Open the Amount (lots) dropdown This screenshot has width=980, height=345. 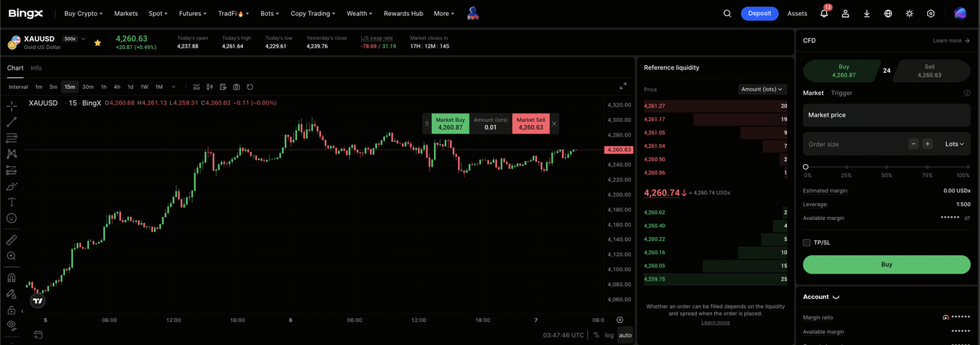pos(763,89)
